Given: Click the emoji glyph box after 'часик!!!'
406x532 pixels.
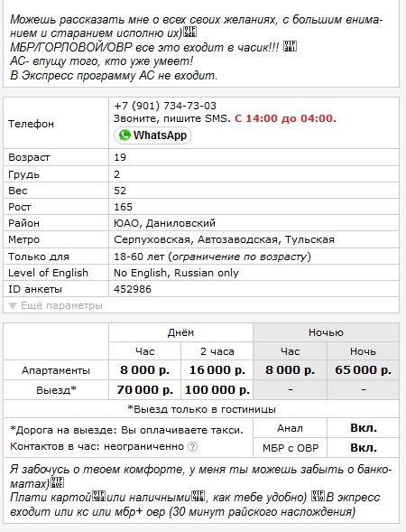Looking at the screenshot, I should coord(290,46).
